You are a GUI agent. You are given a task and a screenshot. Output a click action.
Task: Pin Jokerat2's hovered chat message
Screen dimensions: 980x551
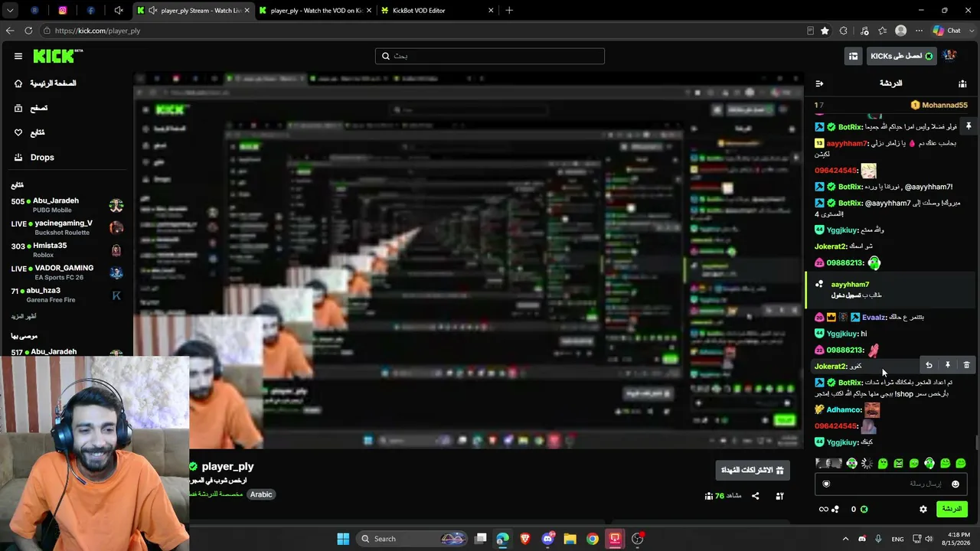(x=948, y=365)
